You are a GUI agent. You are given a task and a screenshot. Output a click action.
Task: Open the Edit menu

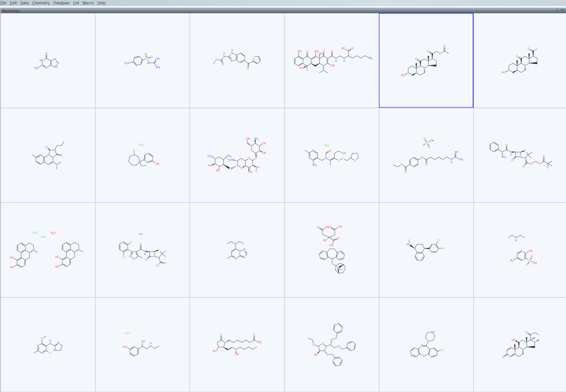[x=13, y=3]
